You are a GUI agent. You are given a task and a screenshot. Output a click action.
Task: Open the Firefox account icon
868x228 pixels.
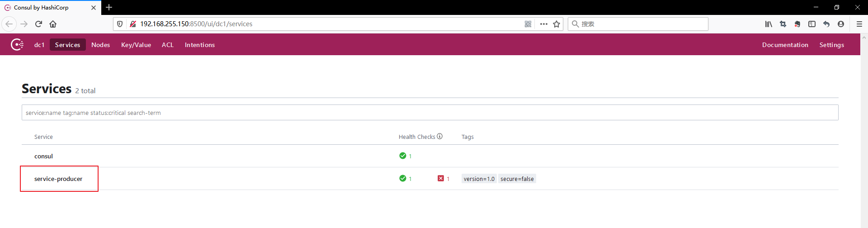[841, 24]
